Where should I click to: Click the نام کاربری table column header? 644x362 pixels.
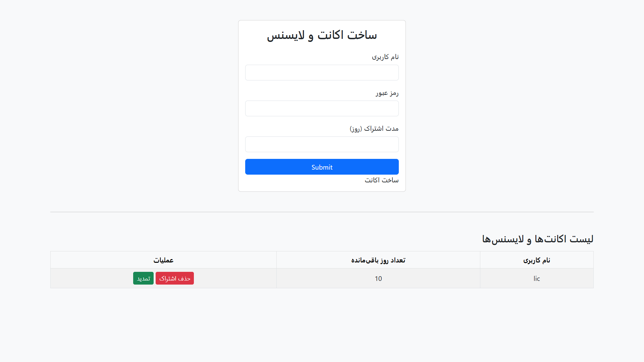click(x=536, y=260)
